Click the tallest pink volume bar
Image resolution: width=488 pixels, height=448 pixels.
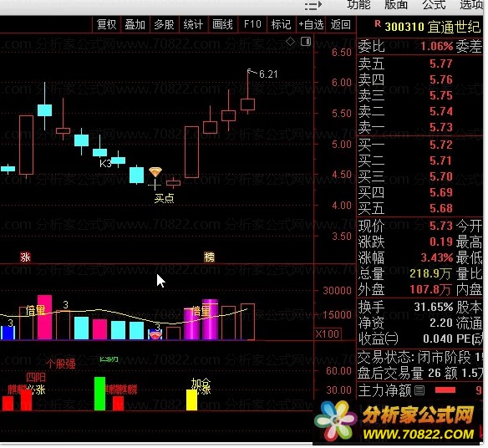click(x=44, y=318)
